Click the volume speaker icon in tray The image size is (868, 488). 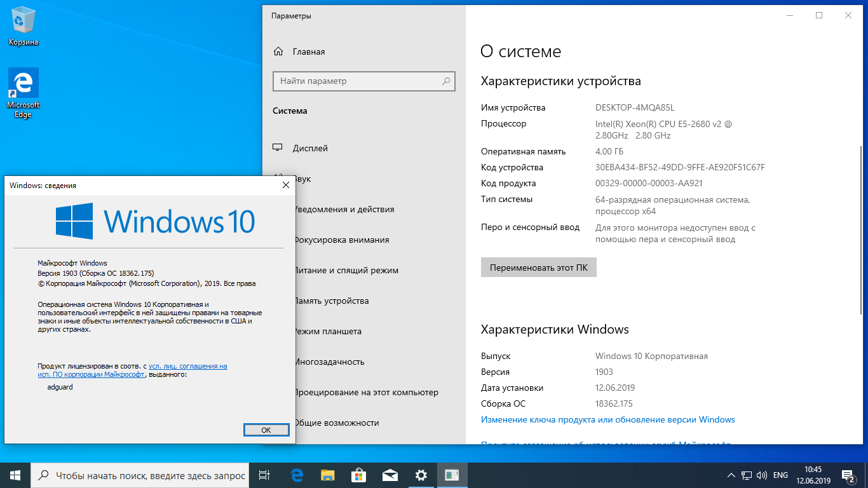tap(762, 475)
